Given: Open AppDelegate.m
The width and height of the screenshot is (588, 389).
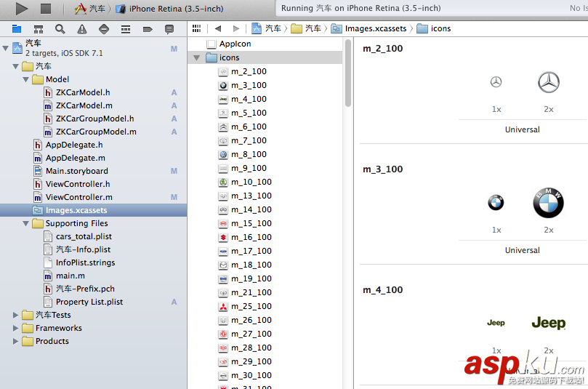Looking at the screenshot, I should [x=75, y=158].
